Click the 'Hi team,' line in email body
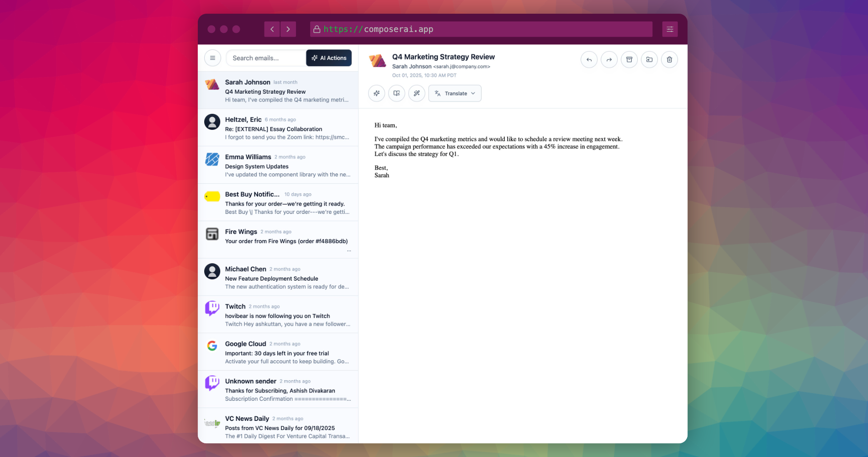 point(386,125)
